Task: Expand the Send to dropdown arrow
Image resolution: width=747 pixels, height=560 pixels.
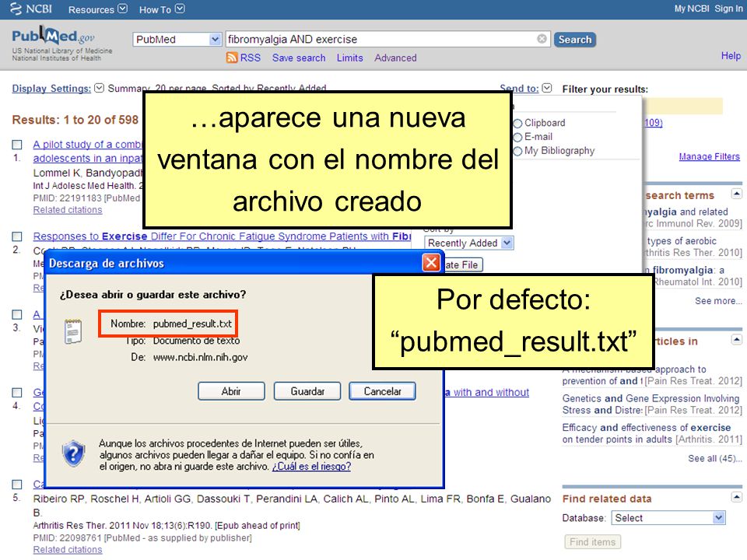Action: point(547,88)
